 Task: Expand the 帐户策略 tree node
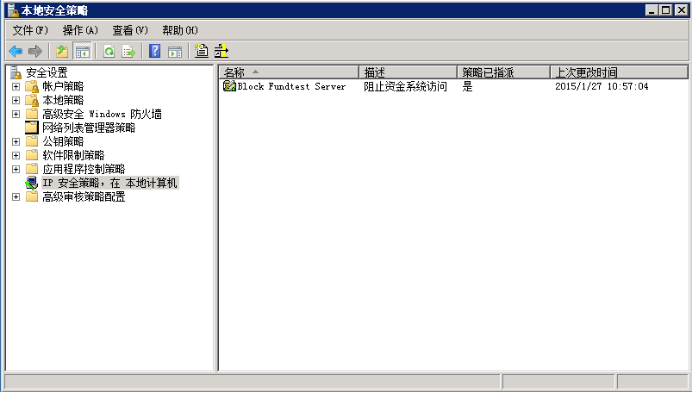click(16, 87)
